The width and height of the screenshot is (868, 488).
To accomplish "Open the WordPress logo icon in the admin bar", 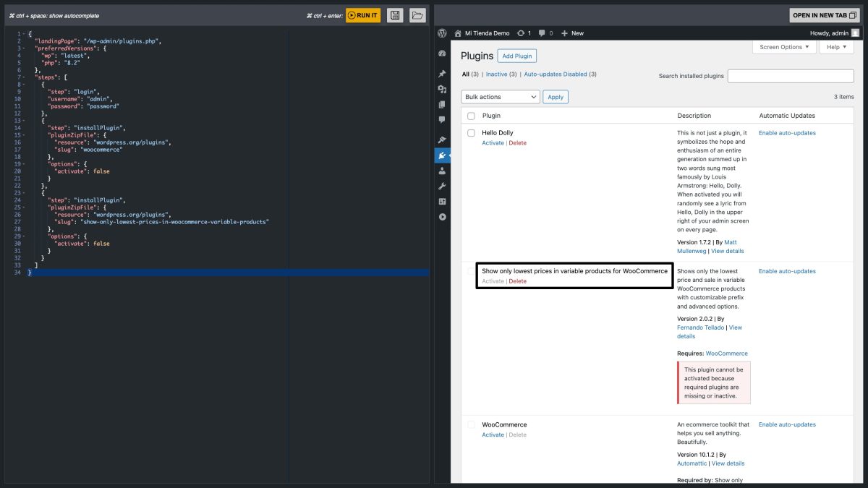I will coord(442,33).
